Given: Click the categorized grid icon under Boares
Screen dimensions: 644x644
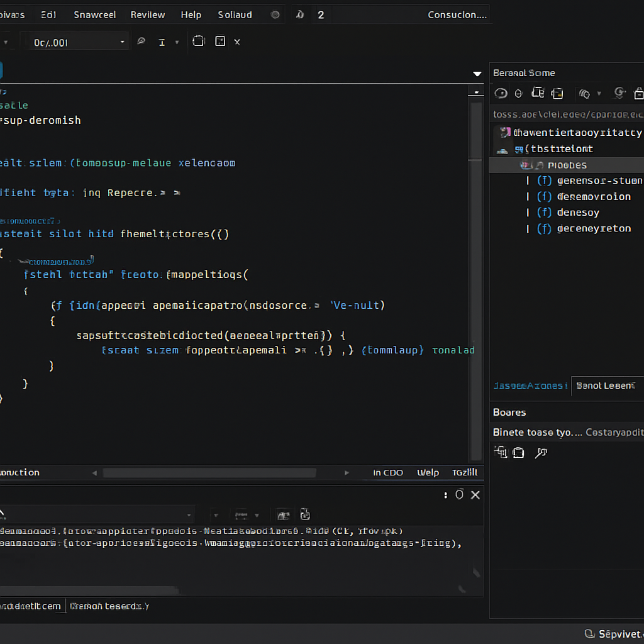Looking at the screenshot, I should [x=501, y=452].
